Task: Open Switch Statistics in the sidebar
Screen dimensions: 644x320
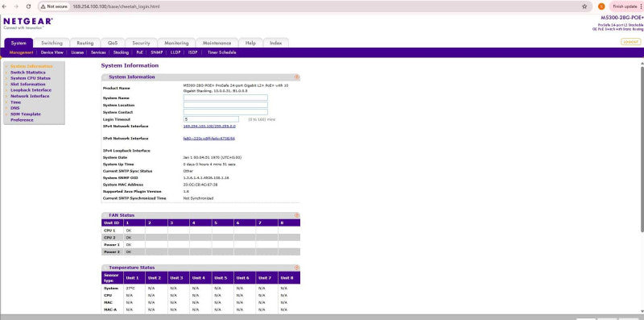Action: click(x=28, y=73)
